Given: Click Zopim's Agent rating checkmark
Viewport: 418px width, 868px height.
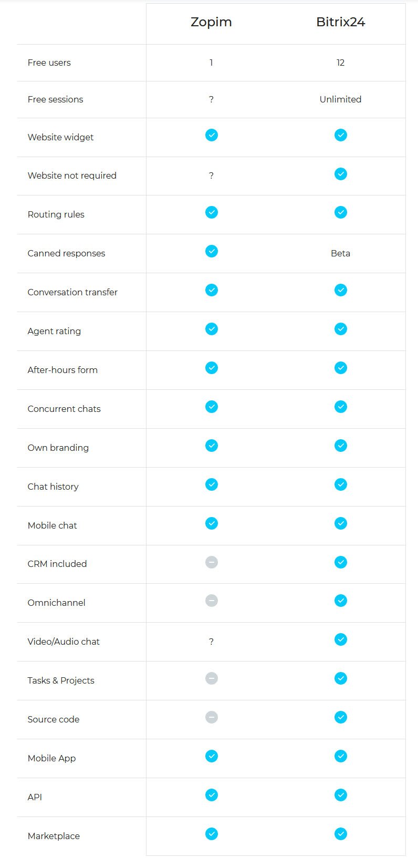Looking at the screenshot, I should 211,329.
